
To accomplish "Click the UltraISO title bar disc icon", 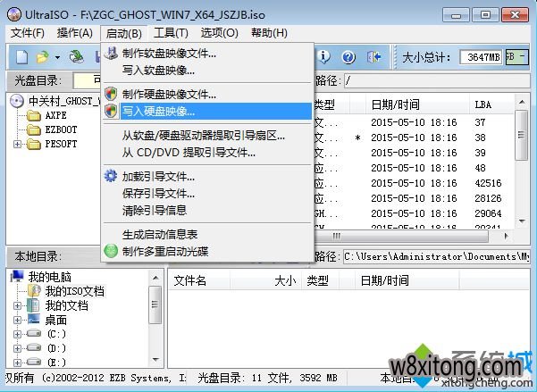I will coord(14,14).
